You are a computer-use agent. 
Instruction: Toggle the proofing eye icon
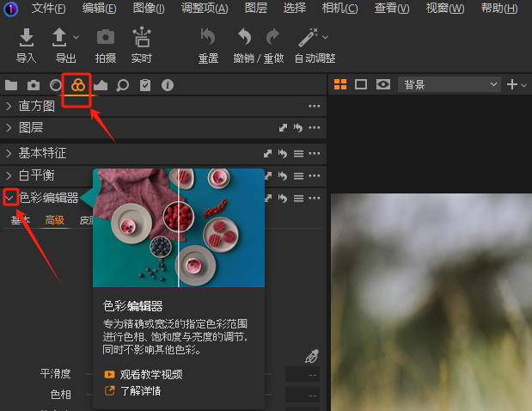pyautogui.click(x=383, y=84)
